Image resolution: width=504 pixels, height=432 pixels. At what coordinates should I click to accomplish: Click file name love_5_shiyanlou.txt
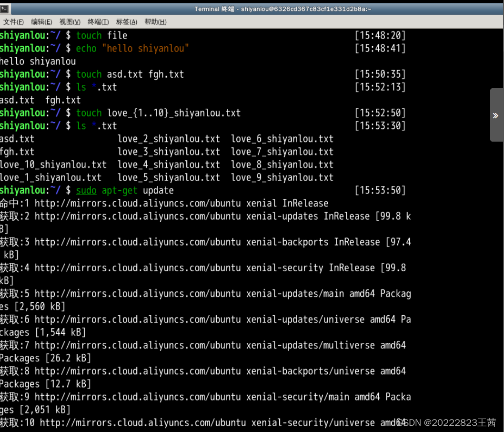169,177
